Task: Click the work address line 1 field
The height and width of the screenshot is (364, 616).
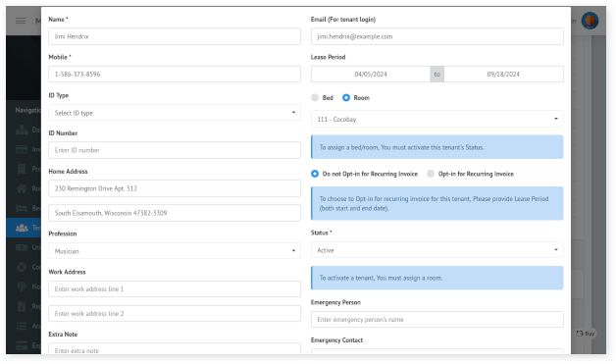Action: point(175,288)
